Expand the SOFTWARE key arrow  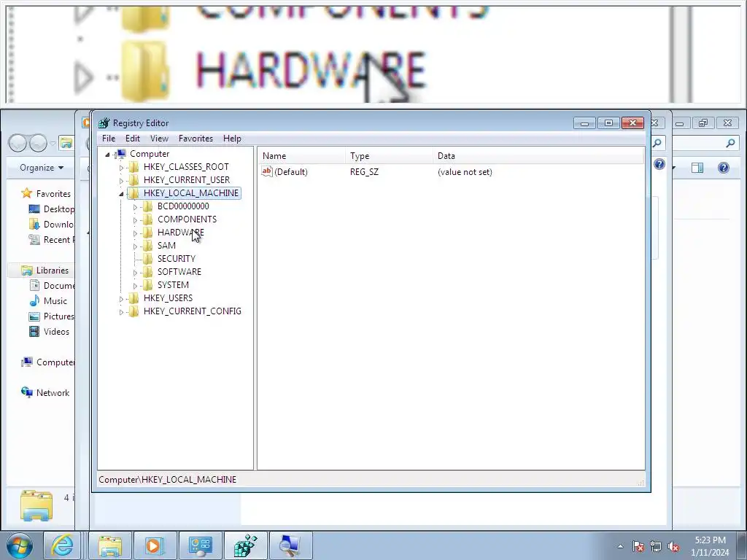pos(135,273)
